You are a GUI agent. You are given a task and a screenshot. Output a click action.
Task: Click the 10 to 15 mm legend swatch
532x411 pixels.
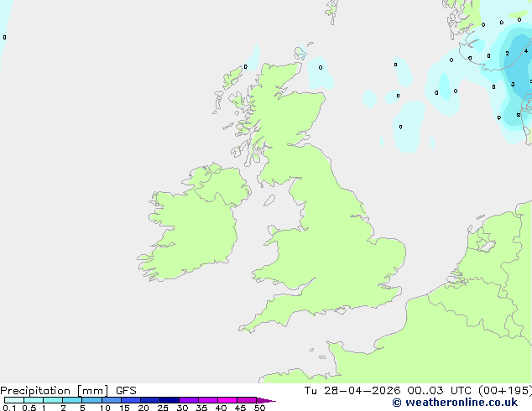coord(111,400)
